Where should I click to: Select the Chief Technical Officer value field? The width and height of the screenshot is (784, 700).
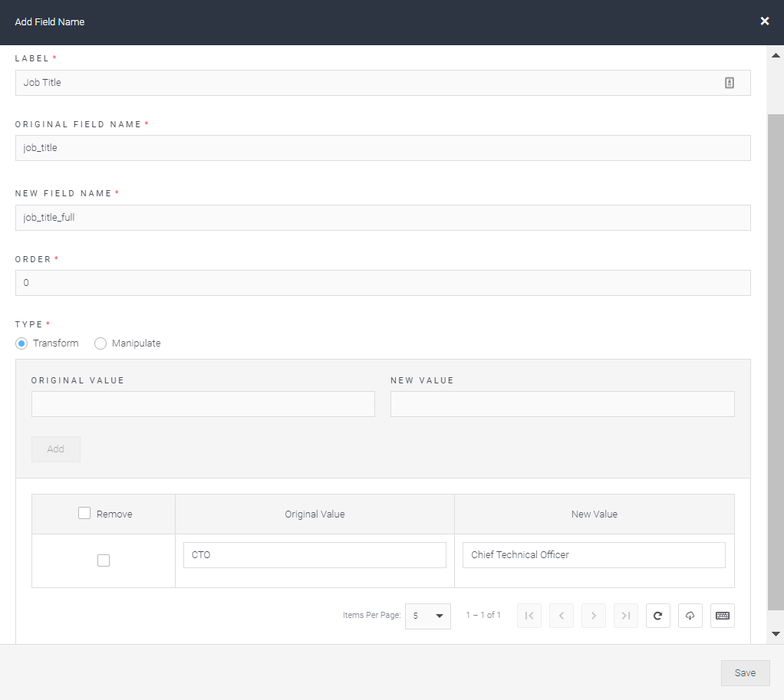[594, 554]
